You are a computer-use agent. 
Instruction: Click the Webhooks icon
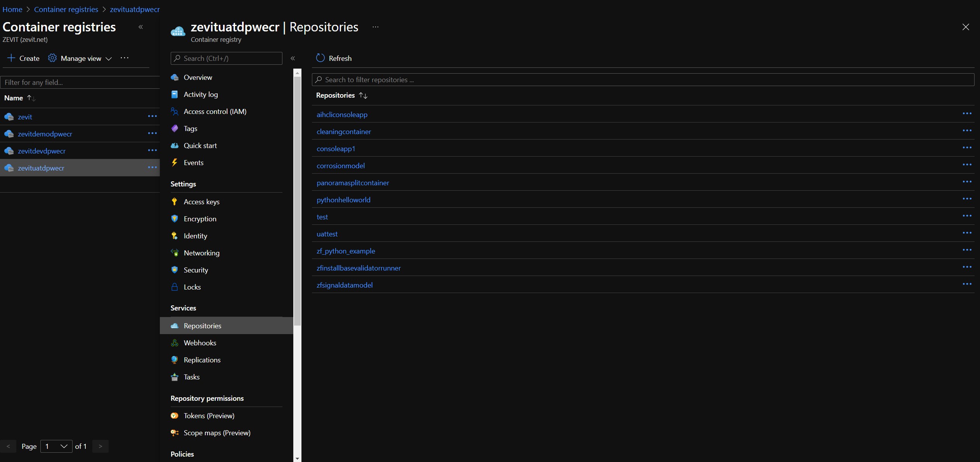(x=175, y=343)
